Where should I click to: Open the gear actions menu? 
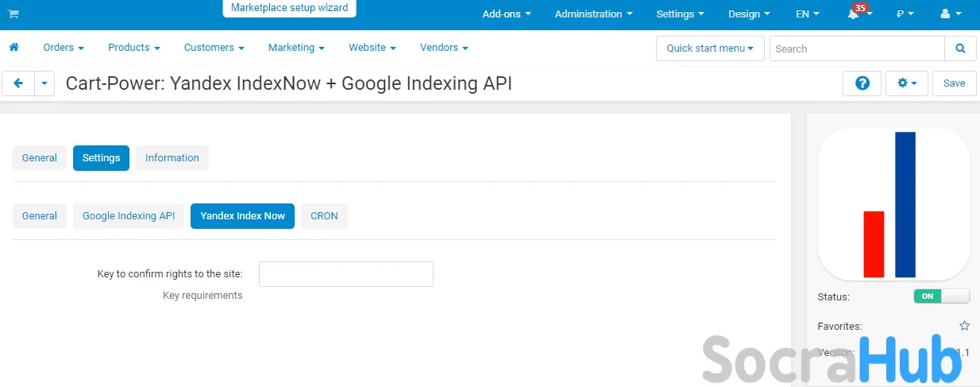906,83
